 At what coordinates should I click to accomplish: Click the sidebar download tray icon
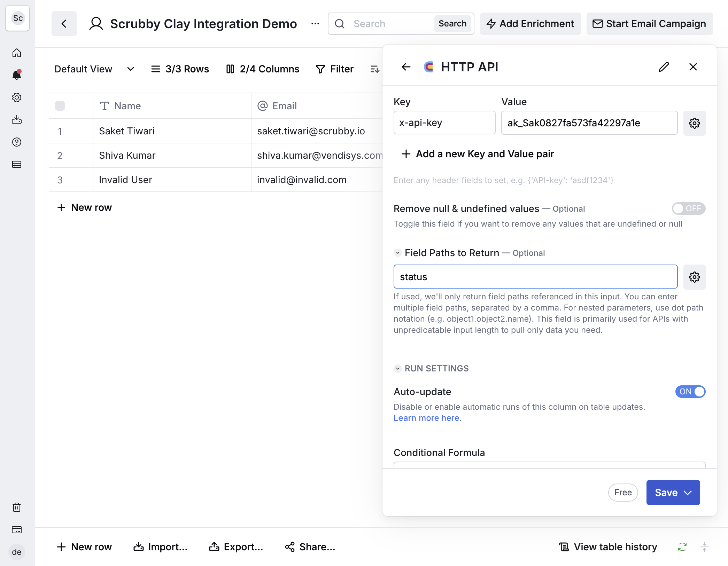tap(17, 120)
